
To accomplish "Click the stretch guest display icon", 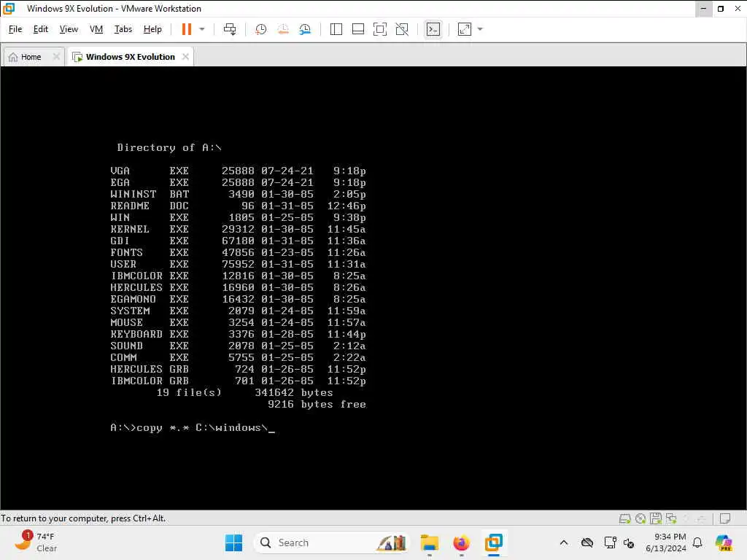I will point(465,29).
